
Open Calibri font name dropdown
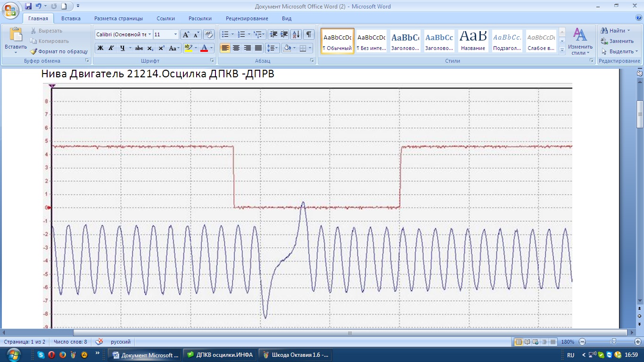pos(150,34)
